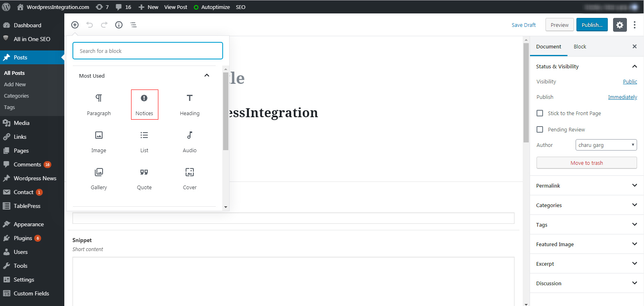Collapse the Status & Visibility panel
The image size is (644, 306).
pyautogui.click(x=587, y=66)
